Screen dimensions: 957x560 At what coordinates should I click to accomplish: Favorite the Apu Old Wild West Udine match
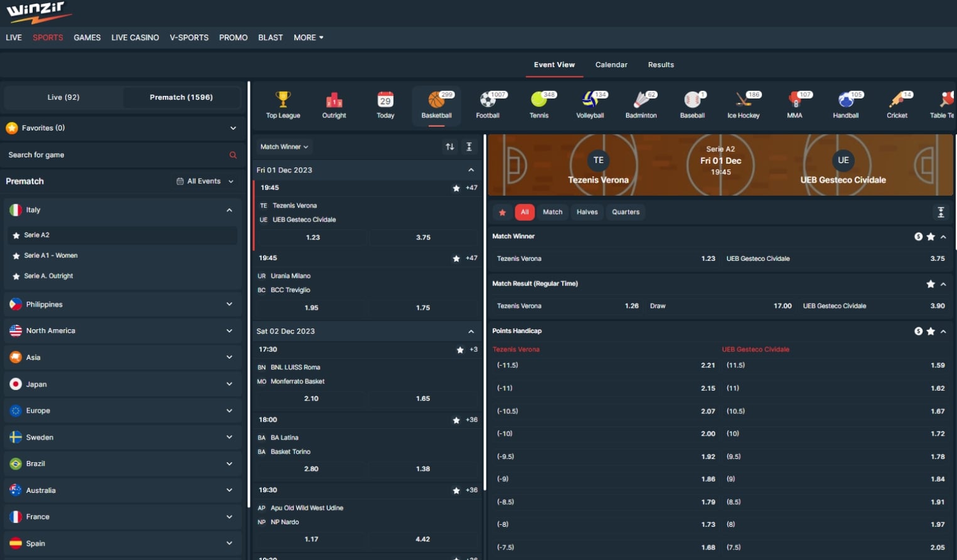pyautogui.click(x=456, y=490)
